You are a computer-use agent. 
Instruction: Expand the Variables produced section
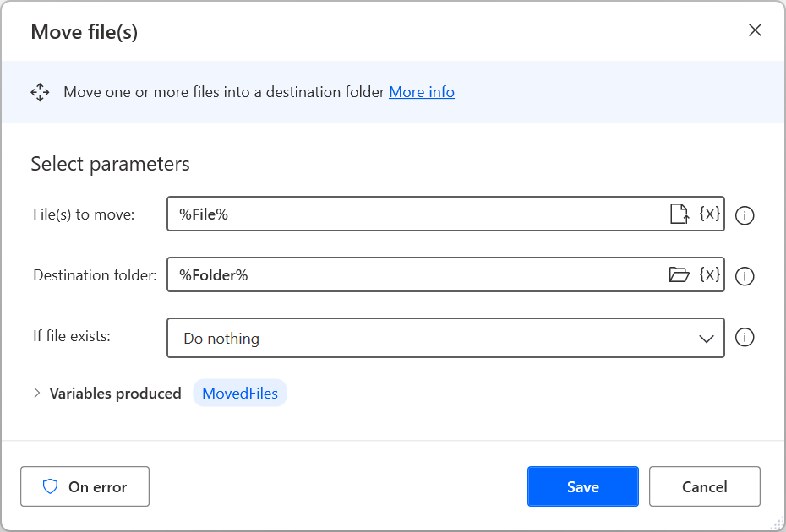[37, 393]
